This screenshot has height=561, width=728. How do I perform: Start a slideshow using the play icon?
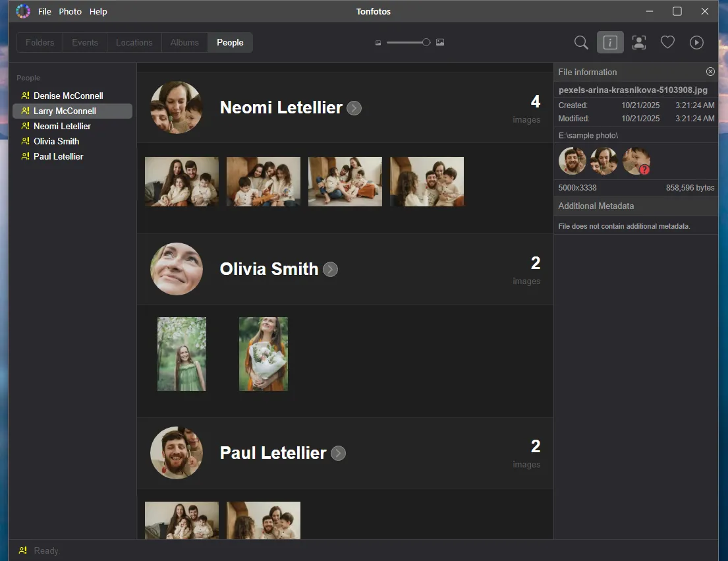[696, 42]
